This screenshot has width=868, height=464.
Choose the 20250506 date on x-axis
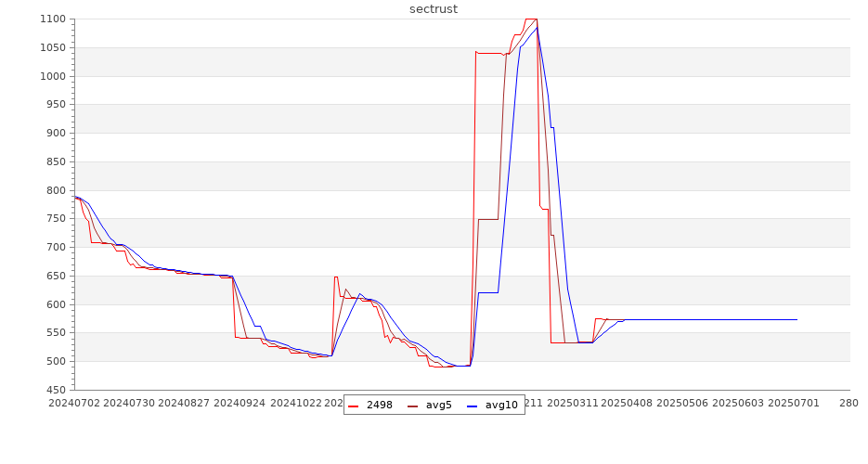pos(681,403)
